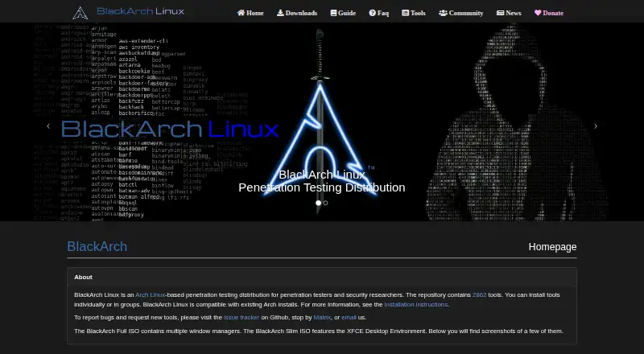Click the Penetration Testing Distribution caption

point(321,187)
